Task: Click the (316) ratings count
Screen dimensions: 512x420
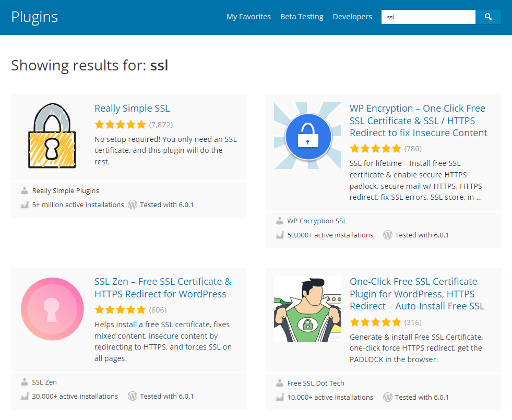Action: pyautogui.click(x=413, y=323)
